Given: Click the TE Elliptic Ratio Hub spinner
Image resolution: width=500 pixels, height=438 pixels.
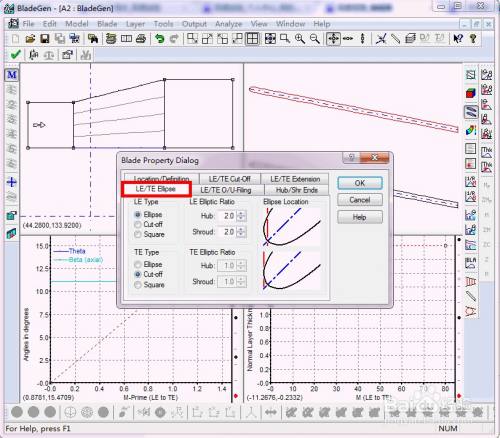Looking at the screenshot, I should (242, 266).
